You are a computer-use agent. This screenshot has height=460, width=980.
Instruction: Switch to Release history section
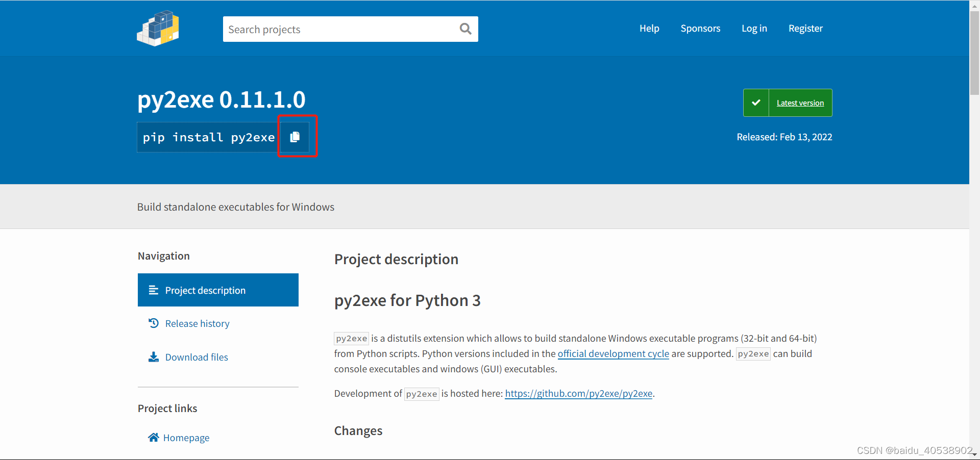point(197,323)
